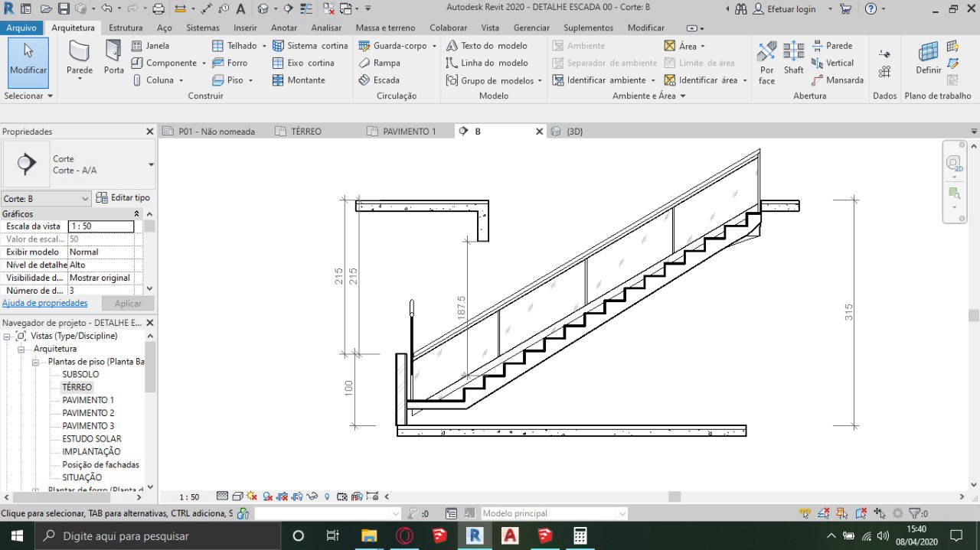The image size is (980, 550).
Task: Expand Ambiente e Área panel dropdown
Action: point(648,96)
